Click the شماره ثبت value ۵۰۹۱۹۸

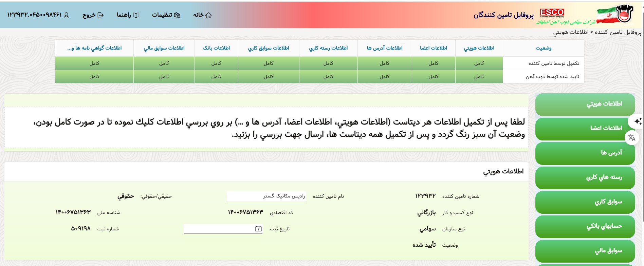point(81,229)
